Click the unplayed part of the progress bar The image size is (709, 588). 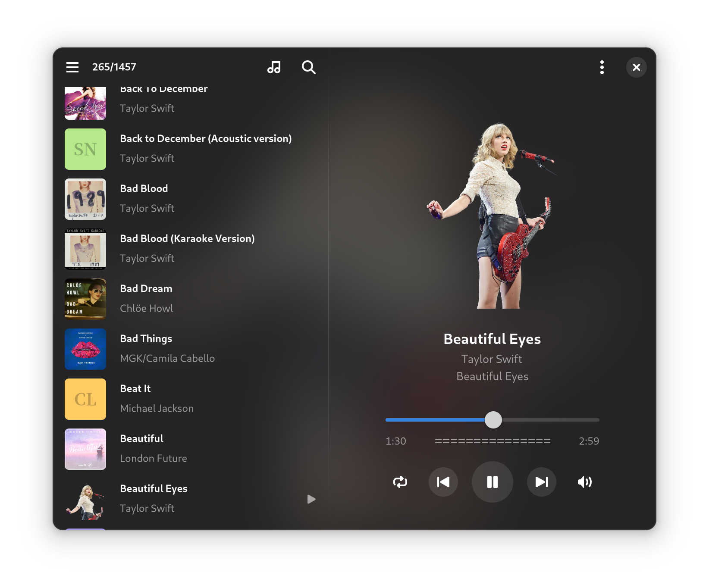[551, 420]
